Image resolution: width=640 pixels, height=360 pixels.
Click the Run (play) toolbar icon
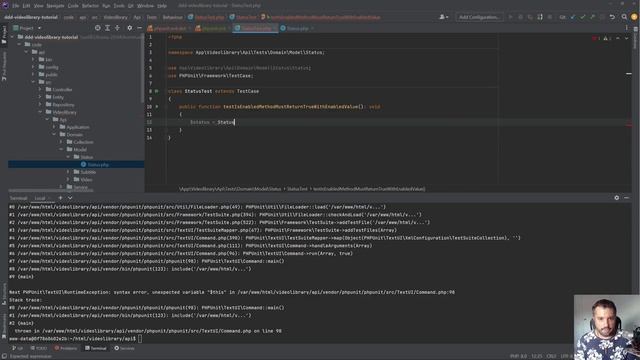510,17
